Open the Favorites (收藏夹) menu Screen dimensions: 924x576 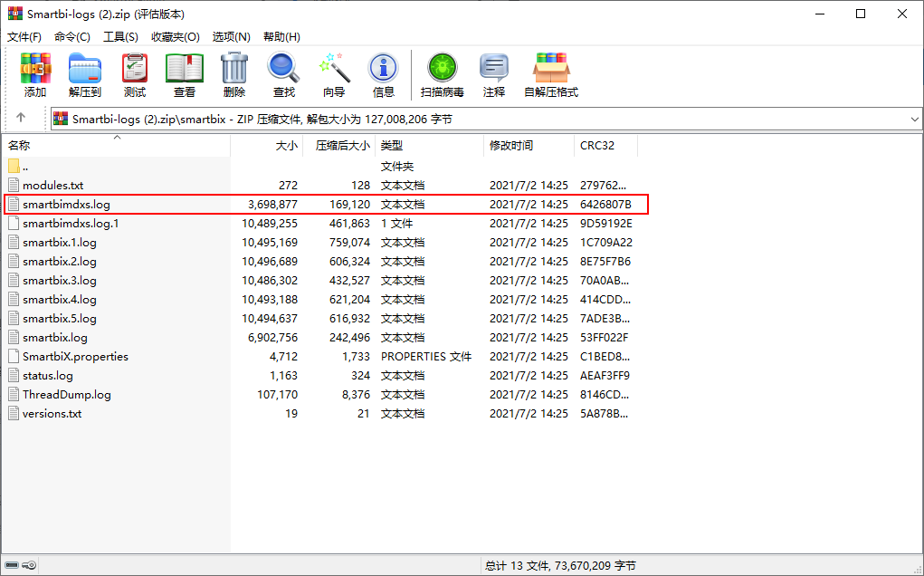(176, 36)
